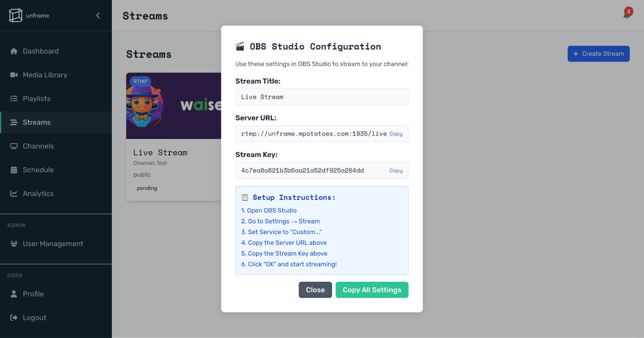The width and height of the screenshot is (644, 338).
Task: Collapse the sidebar with the chevron arrow
Action: pos(98,16)
